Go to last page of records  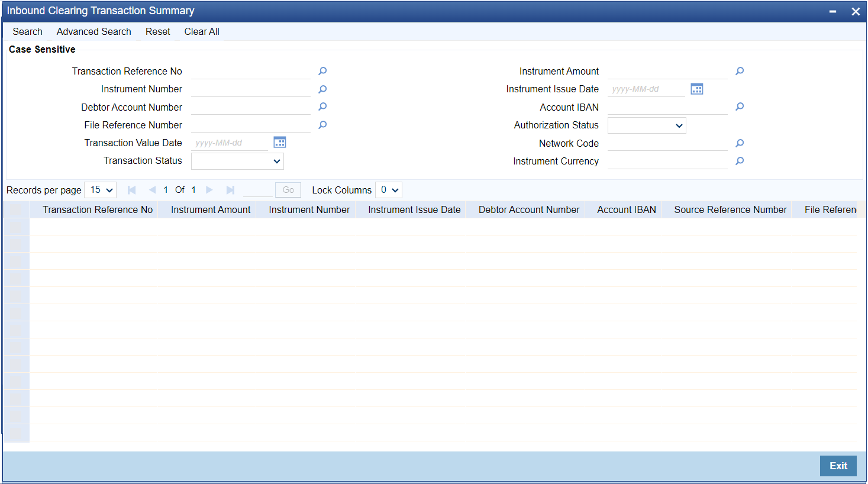230,190
